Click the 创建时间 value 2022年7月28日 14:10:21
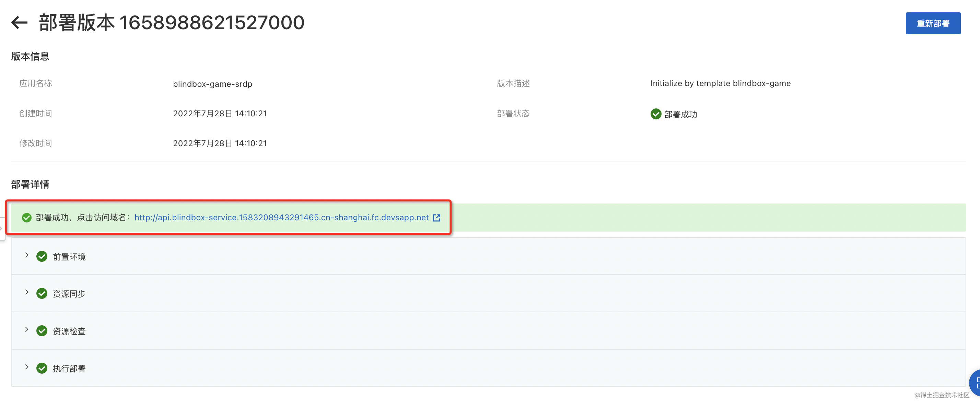 [x=220, y=113]
